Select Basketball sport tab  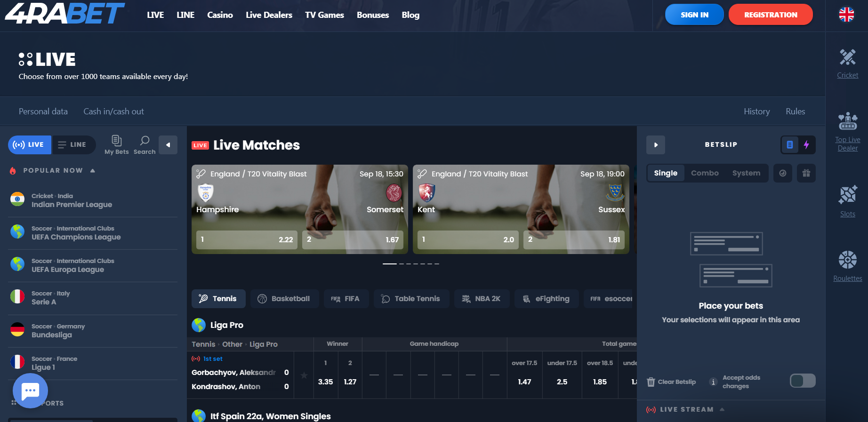(x=285, y=299)
